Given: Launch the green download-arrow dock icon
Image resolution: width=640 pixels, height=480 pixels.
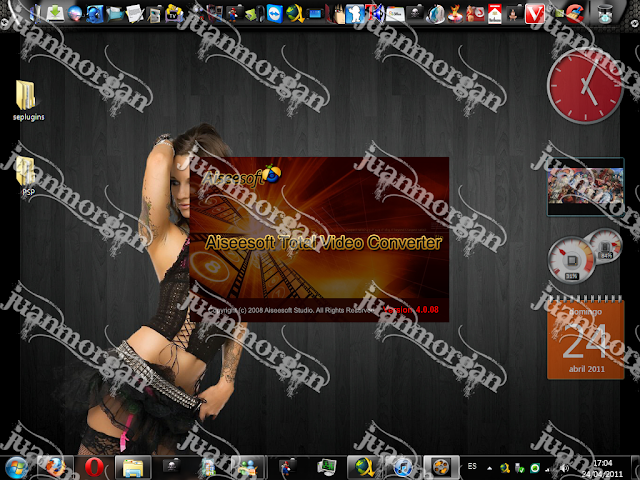Looking at the screenshot, I should (55, 13).
